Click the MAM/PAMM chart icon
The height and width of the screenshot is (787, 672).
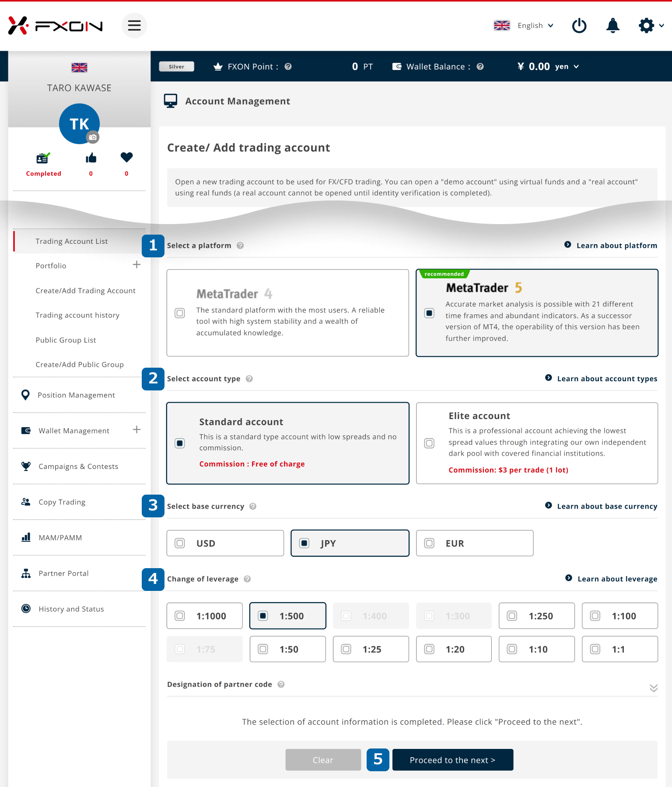click(x=26, y=538)
